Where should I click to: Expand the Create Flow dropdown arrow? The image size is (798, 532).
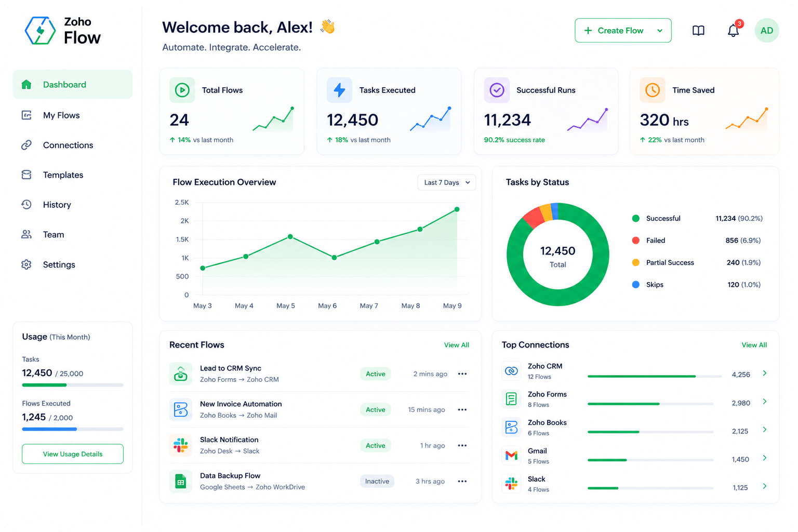click(x=660, y=31)
